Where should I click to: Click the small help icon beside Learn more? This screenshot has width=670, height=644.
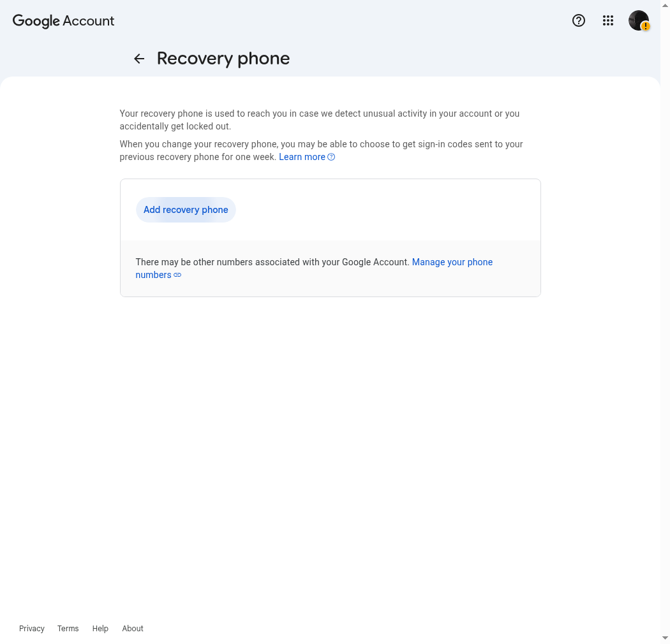(331, 157)
